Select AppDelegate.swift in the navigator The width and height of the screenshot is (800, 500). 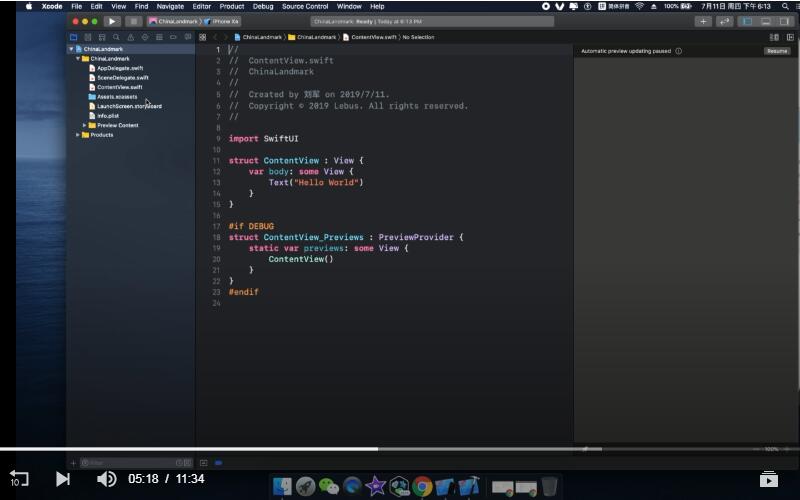click(x=121, y=68)
